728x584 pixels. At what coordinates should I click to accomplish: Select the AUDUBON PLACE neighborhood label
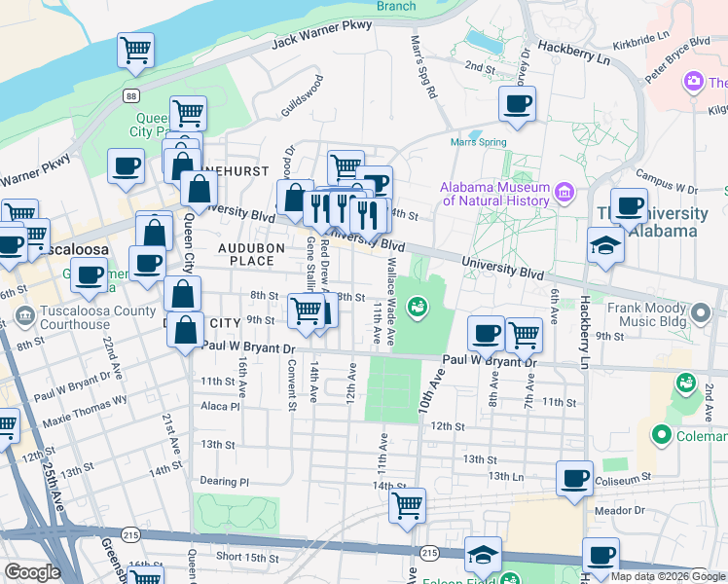pos(252,254)
